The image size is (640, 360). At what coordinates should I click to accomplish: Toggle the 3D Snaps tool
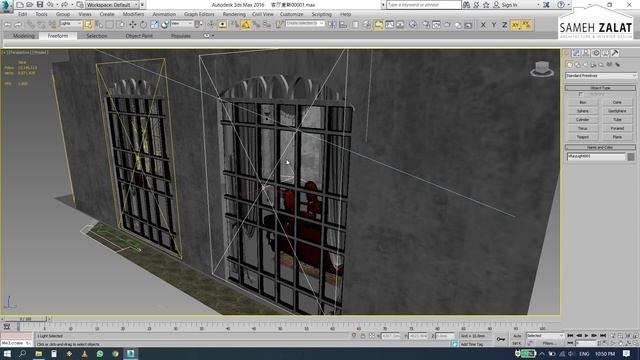(x=235, y=25)
